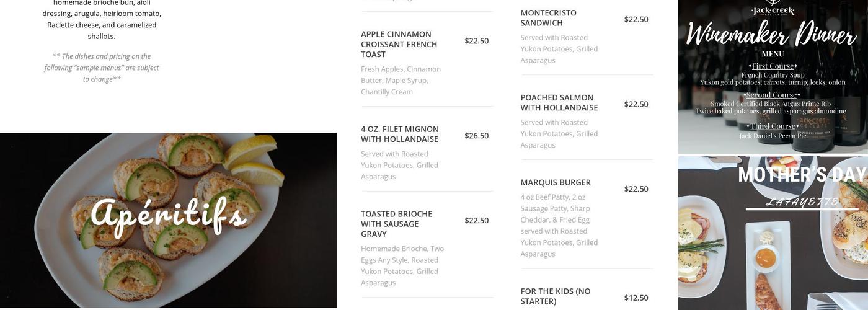
Task: Click For the Kids (No Starter)
Action: pyautogui.click(x=556, y=296)
